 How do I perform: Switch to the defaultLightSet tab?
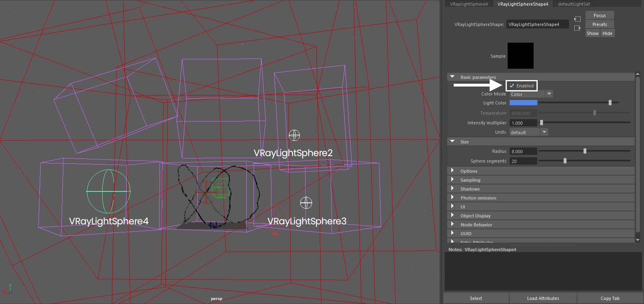pyautogui.click(x=574, y=4)
